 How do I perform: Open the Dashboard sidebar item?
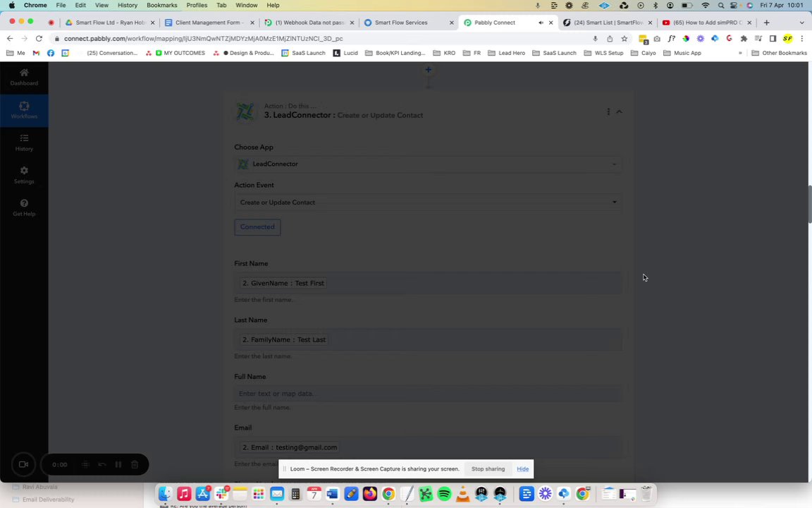pos(24,77)
